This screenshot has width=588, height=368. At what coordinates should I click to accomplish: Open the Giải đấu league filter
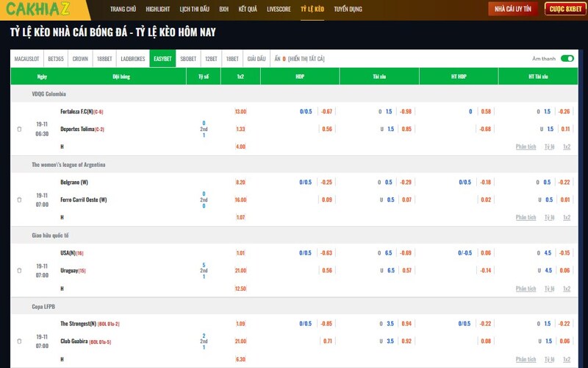pyautogui.click(x=256, y=59)
